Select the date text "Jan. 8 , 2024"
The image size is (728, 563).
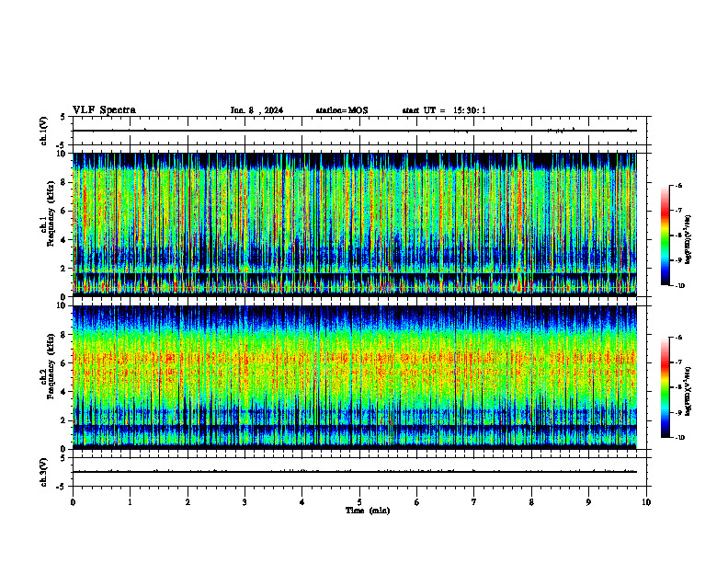click(256, 110)
